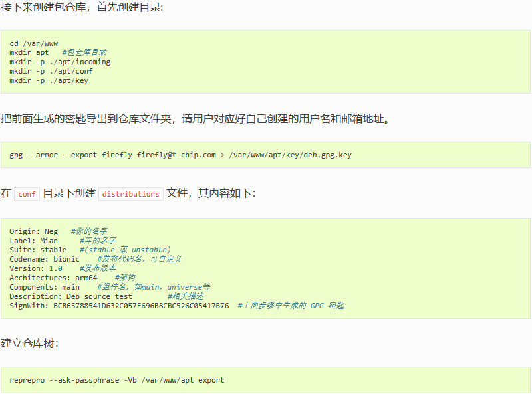Click the SignWith GPG key fingerprint

[x=141, y=306]
